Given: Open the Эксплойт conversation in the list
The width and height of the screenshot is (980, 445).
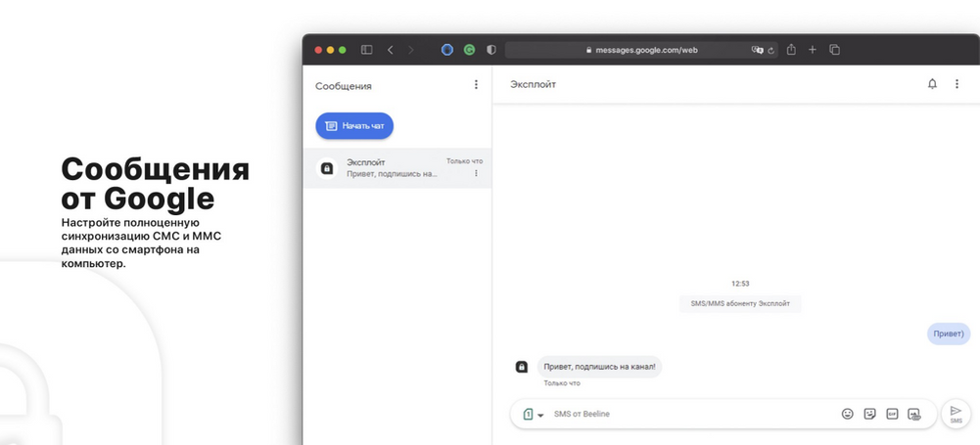Looking at the screenshot, I should click(x=397, y=168).
